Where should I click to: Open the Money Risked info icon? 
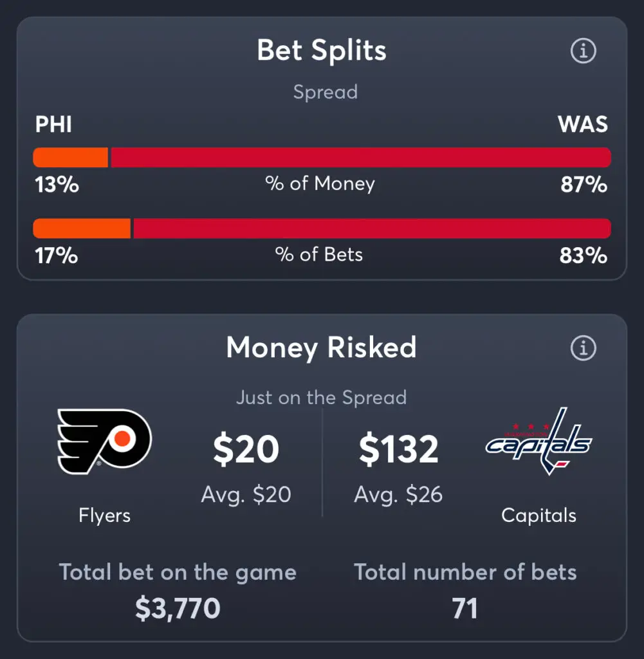coord(583,348)
